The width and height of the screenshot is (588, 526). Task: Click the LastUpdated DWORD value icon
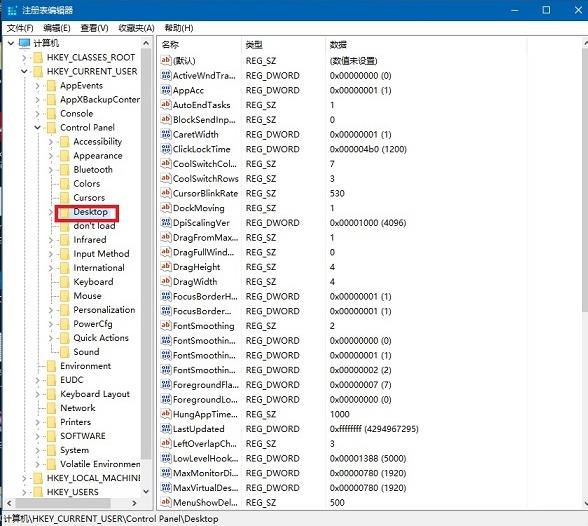click(166, 429)
